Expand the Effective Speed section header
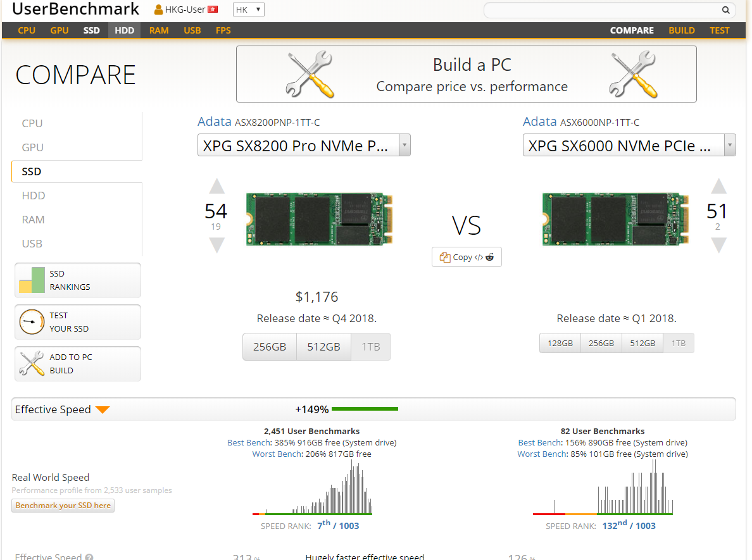 point(373,409)
